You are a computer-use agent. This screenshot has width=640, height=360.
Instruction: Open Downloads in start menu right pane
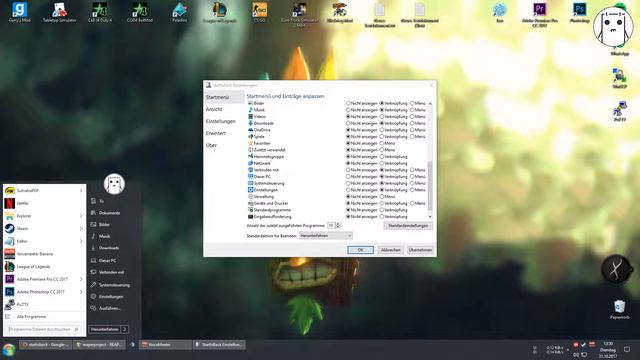(x=109, y=248)
